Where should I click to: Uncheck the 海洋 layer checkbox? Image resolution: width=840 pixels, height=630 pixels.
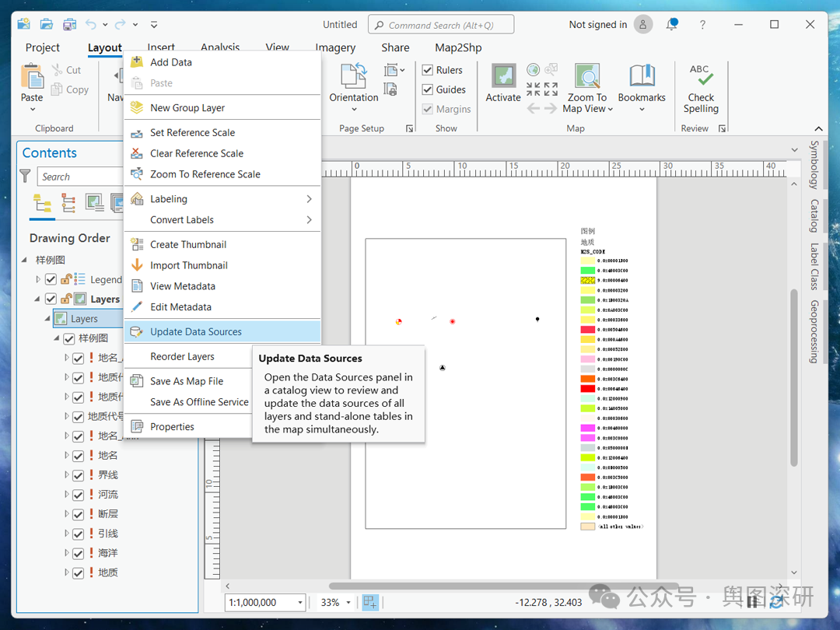point(79,554)
